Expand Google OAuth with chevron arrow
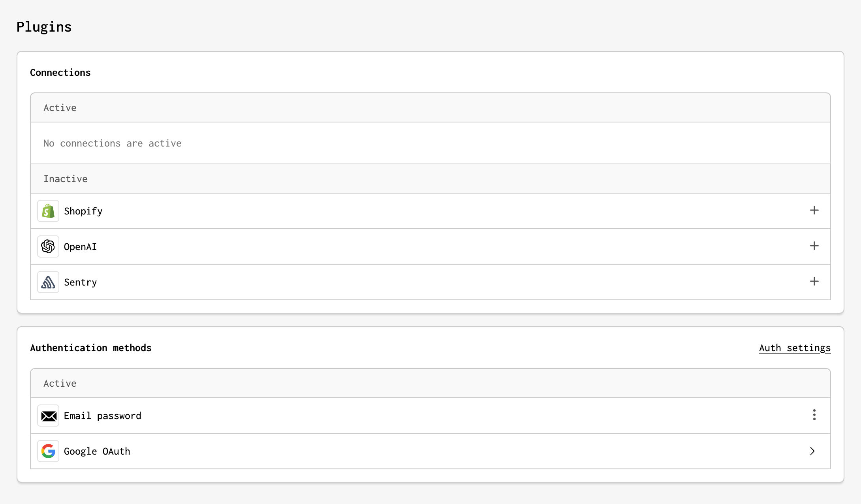Viewport: 861px width, 504px height. point(812,451)
